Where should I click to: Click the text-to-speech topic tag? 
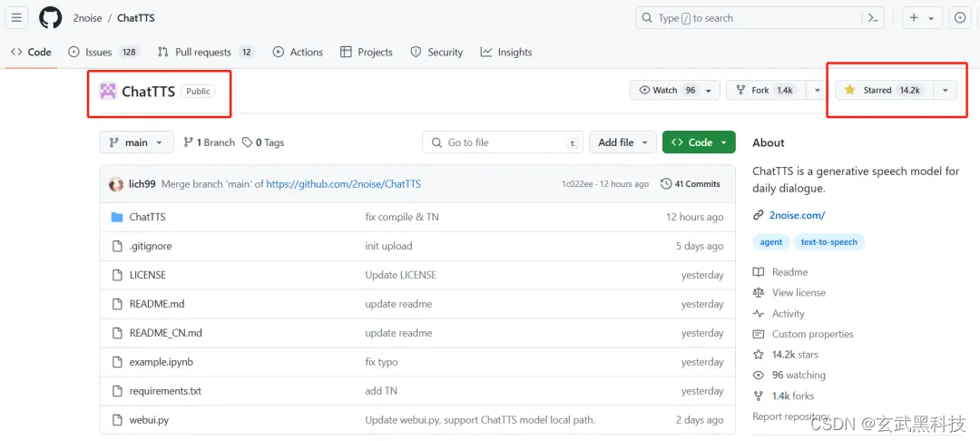coord(828,241)
